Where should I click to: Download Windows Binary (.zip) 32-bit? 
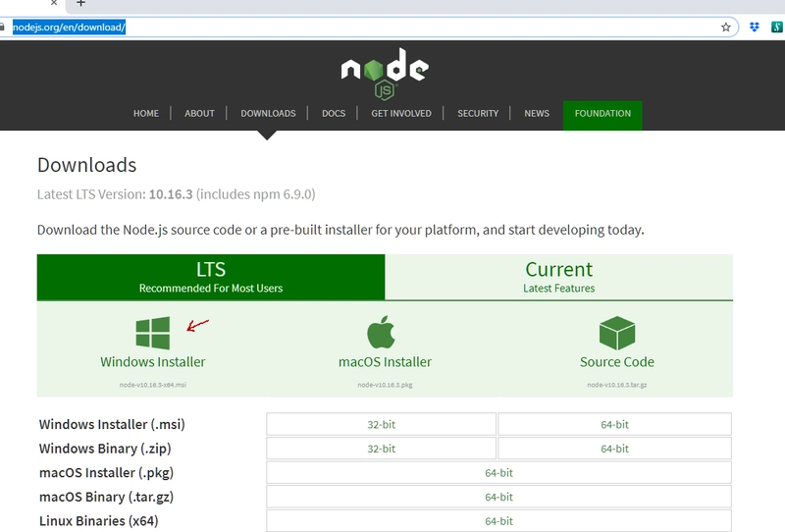point(381,449)
